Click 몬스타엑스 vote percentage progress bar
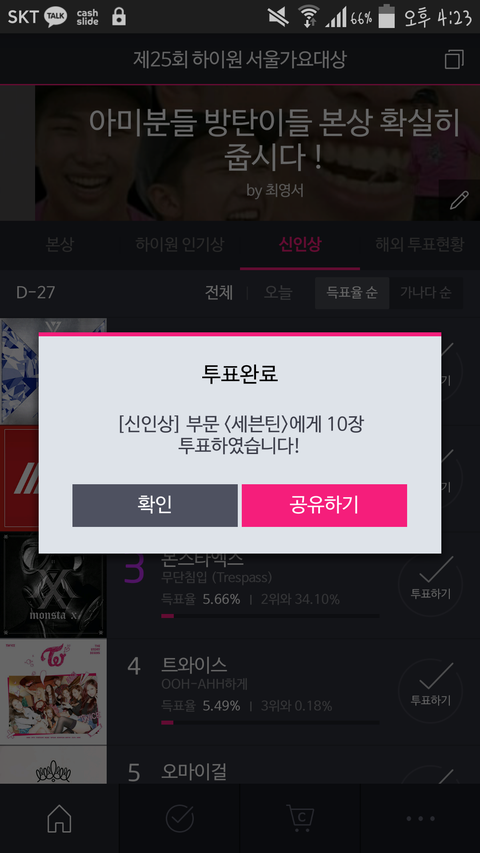Screen dimensions: 480x853 coord(270,616)
